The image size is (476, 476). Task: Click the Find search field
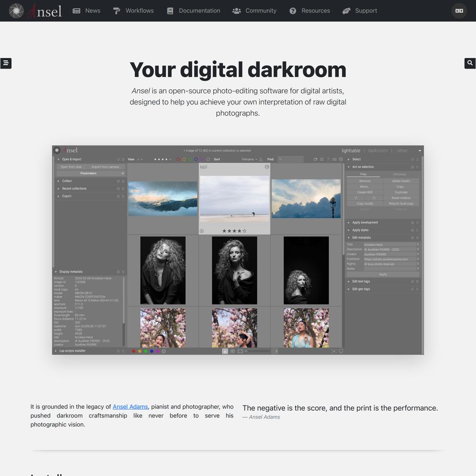point(290,159)
